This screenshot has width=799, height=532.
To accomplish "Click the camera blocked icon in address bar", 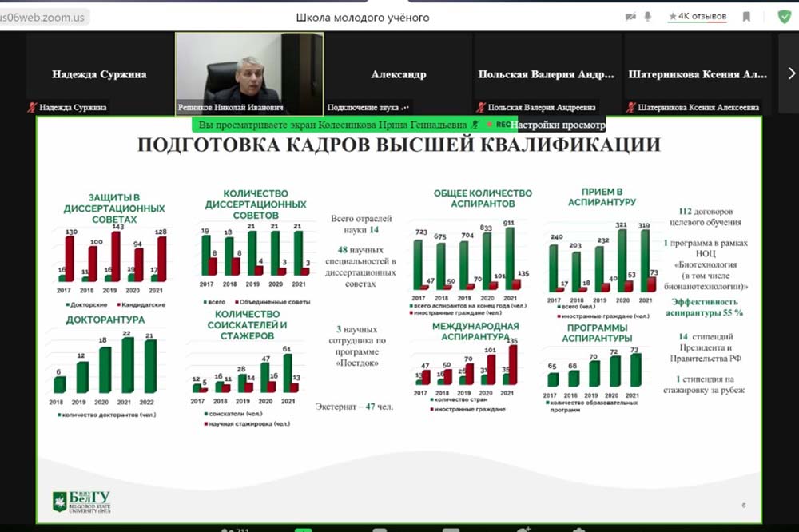I will point(630,17).
